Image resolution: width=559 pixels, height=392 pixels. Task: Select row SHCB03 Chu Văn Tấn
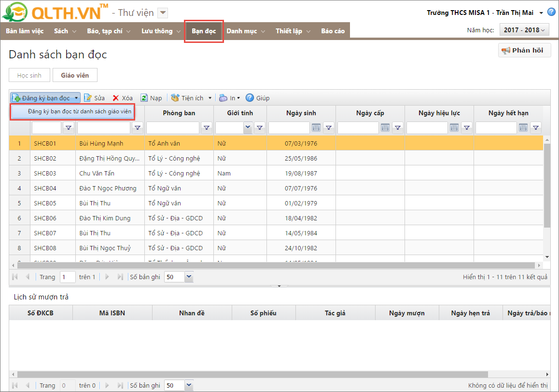[97, 173]
